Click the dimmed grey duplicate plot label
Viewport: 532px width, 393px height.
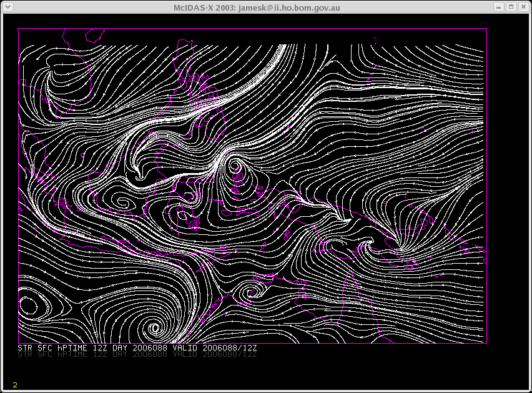coord(137,354)
